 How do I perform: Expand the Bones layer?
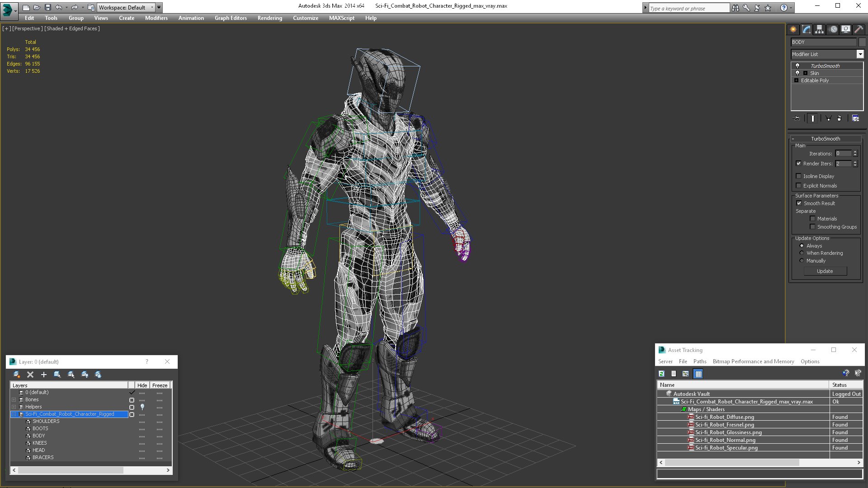[14, 400]
